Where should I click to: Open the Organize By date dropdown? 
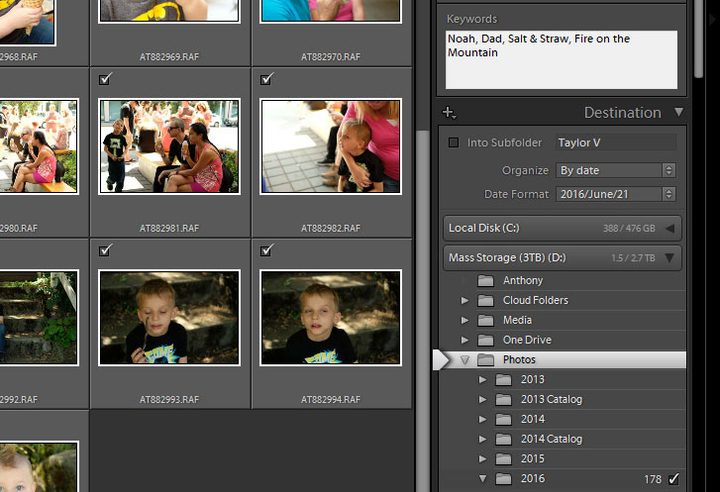click(x=615, y=170)
